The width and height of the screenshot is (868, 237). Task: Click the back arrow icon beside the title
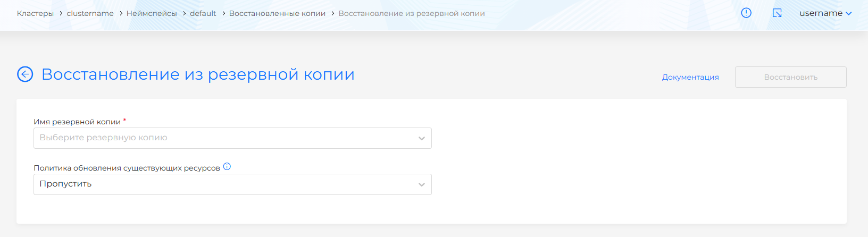(25, 74)
